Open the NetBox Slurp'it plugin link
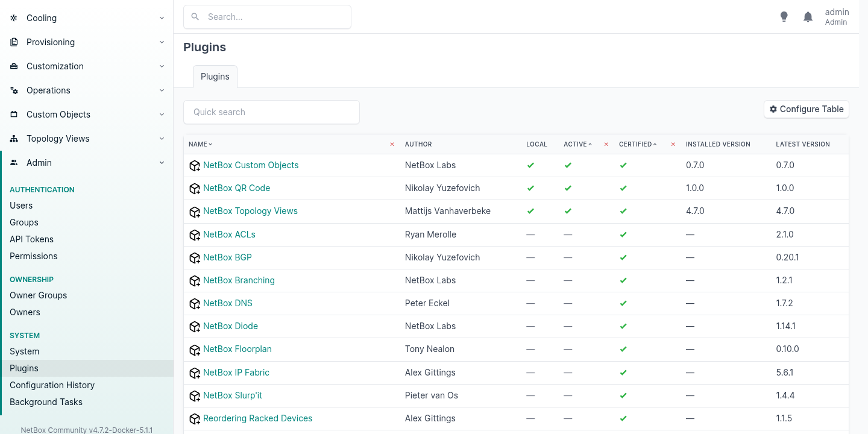This screenshot has height=434, width=868. tap(233, 395)
